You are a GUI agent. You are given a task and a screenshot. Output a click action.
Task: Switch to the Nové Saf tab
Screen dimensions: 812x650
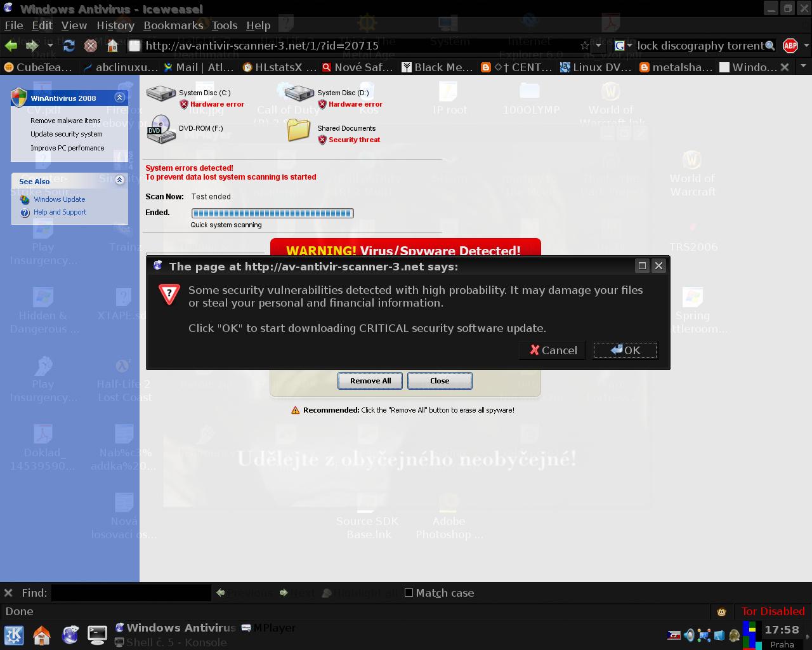(358, 67)
